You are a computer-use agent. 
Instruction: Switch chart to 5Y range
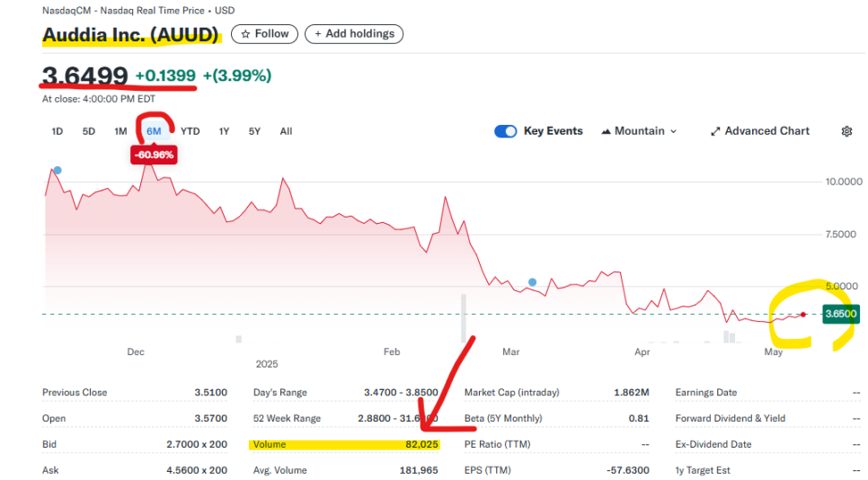click(254, 131)
